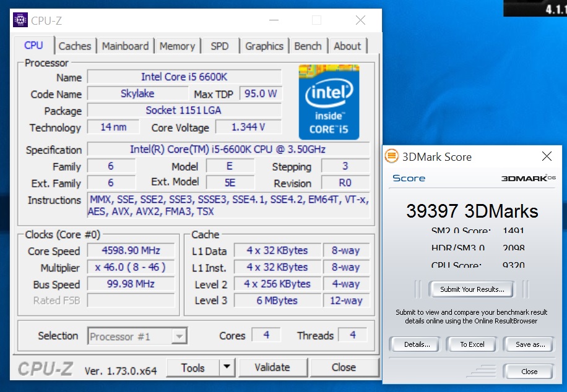The image size is (567, 392).
Task: Click Level 2 value 4 x 256 KBytes
Action: (x=277, y=284)
